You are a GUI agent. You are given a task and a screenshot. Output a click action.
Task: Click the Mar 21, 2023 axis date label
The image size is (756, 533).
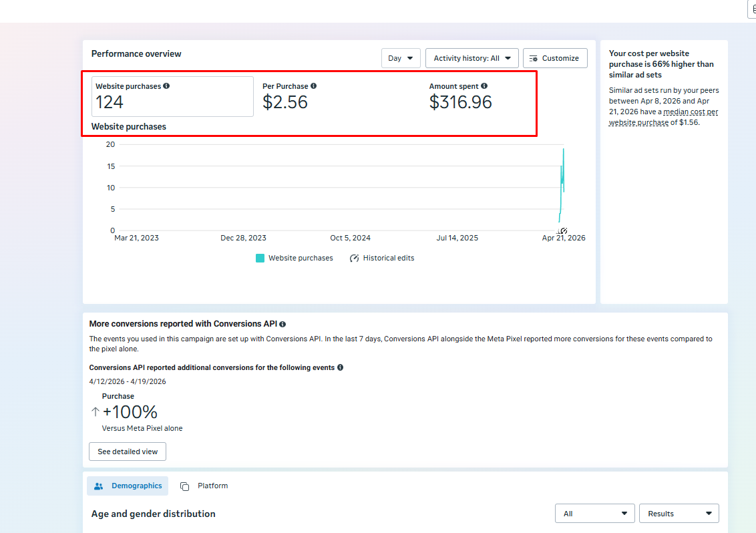[x=136, y=238]
